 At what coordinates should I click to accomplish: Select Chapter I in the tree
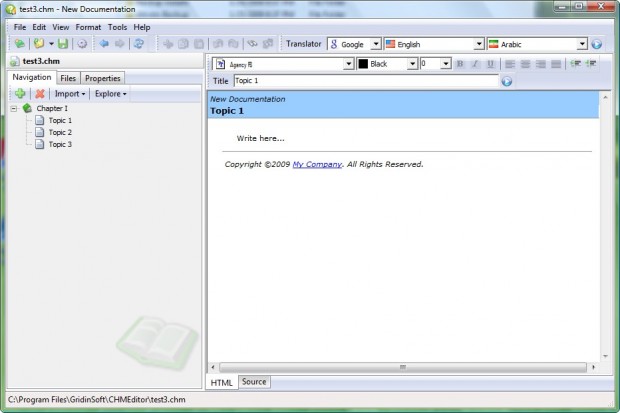point(52,108)
